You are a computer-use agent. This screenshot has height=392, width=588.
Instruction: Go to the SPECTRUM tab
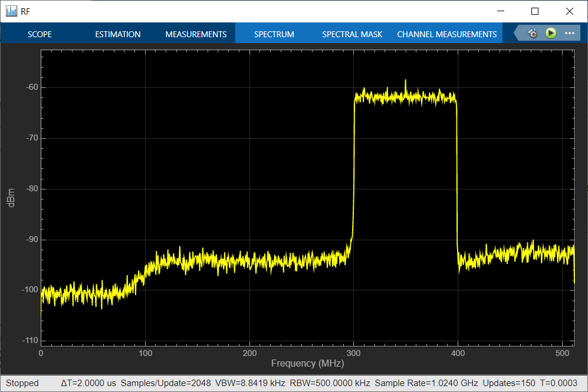274,34
